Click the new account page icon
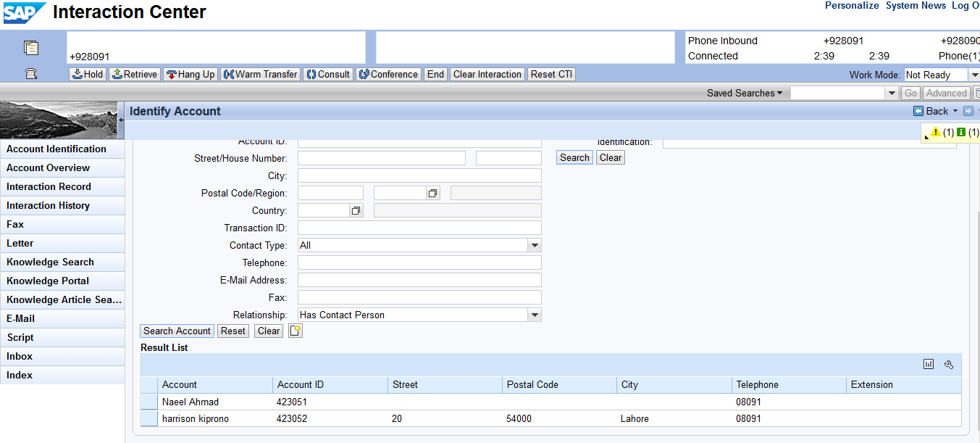The image size is (980, 443). 295,331
